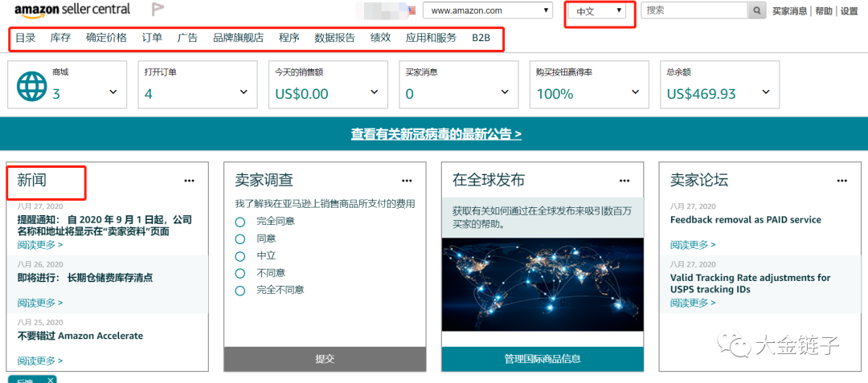The height and width of the screenshot is (383, 868).
Task: Expand the 购买按钮赢得率 card chevron
Action: 636,92
